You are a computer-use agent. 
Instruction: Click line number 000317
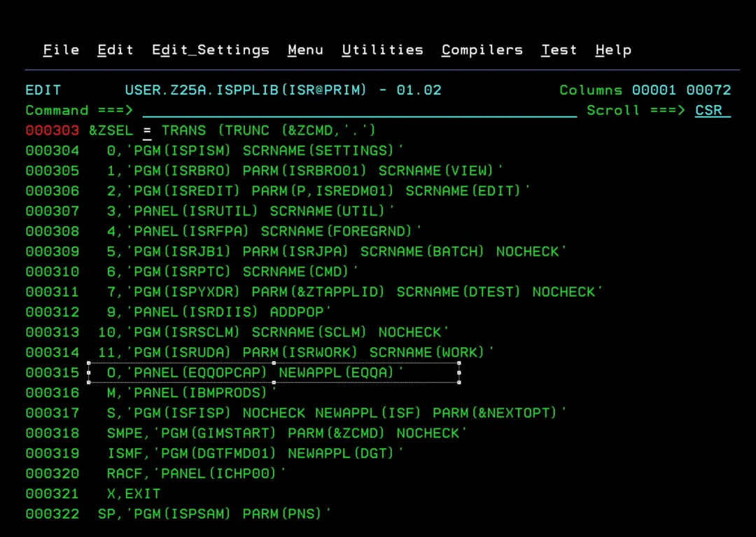point(52,413)
